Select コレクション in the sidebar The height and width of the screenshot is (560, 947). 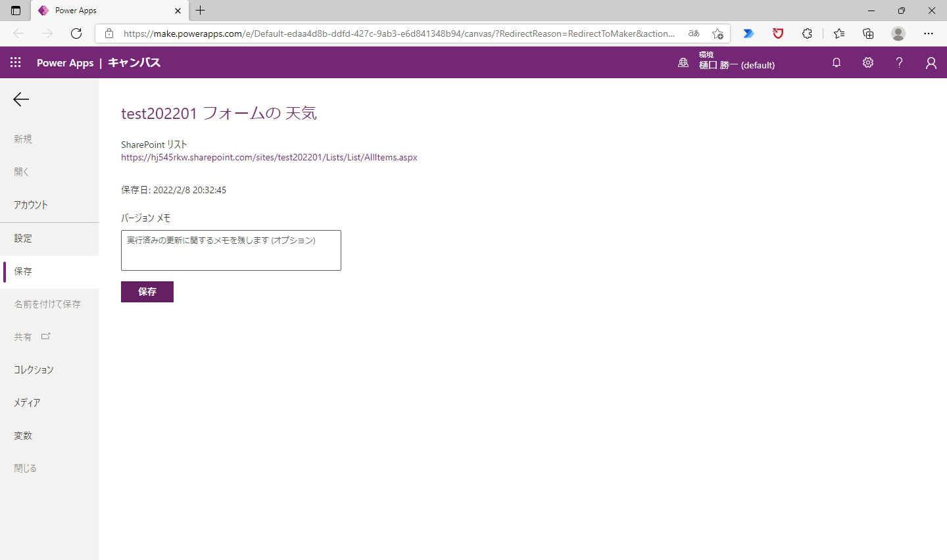(x=49, y=370)
